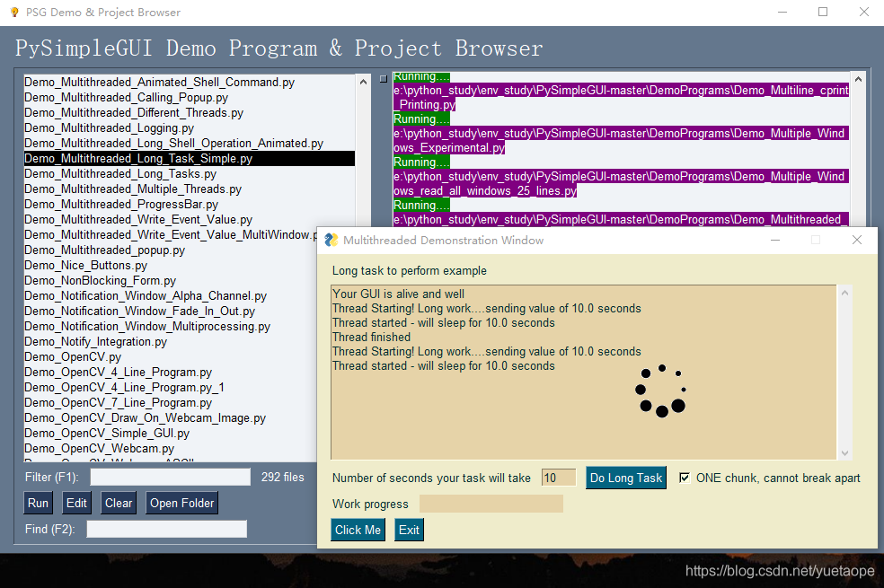Click the Python logo in Multithreaded window title
The width and height of the screenshot is (884, 588).
coord(331,240)
